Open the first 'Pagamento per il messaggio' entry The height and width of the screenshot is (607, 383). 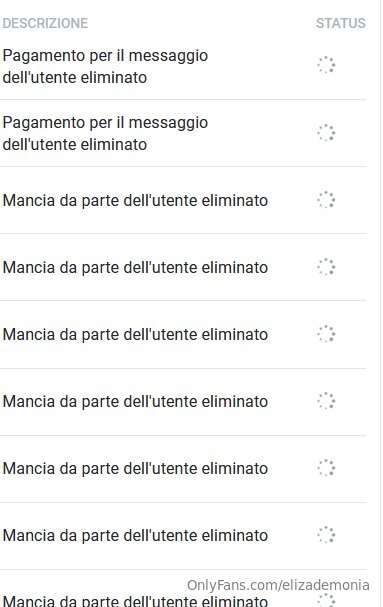pyautogui.click(x=105, y=66)
